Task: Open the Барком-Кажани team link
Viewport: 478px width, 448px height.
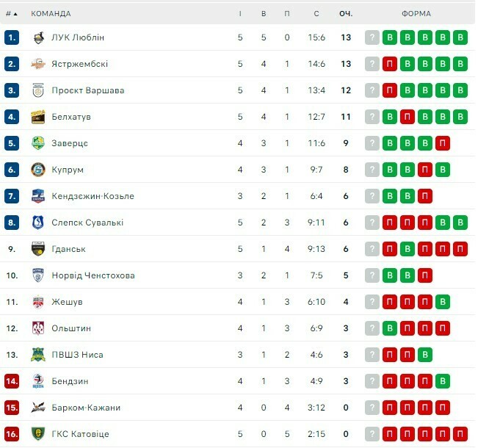Action: 86,408
